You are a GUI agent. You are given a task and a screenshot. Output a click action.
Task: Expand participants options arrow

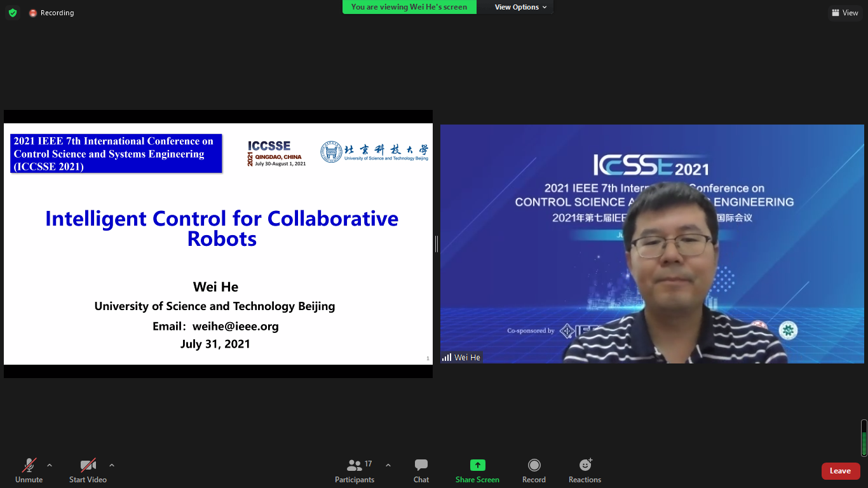point(388,465)
